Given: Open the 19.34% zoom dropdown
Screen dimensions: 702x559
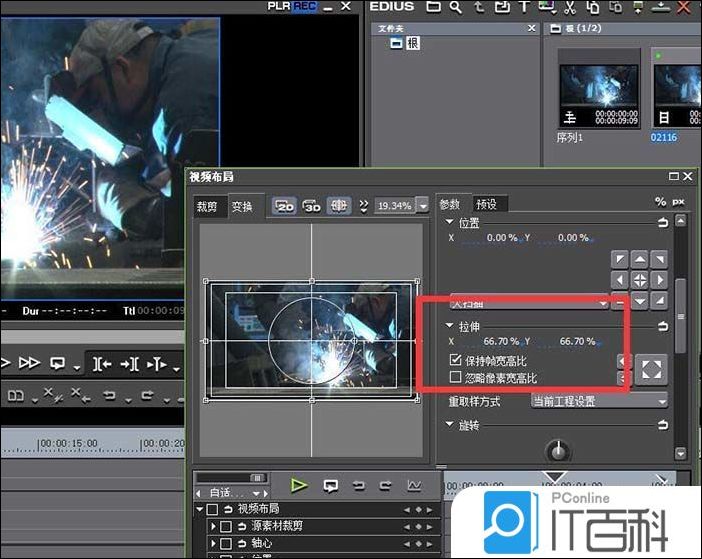Looking at the screenshot, I should tap(423, 205).
